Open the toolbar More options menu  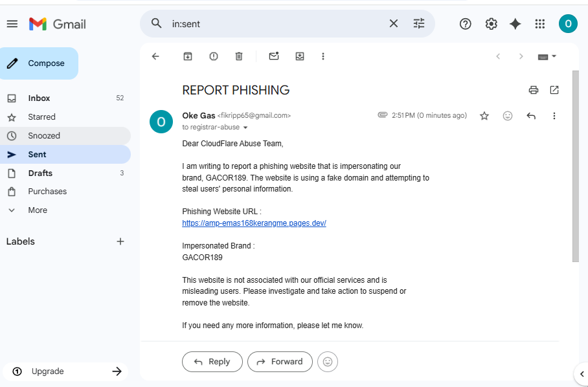pyautogui.click(x=323, y=56)
